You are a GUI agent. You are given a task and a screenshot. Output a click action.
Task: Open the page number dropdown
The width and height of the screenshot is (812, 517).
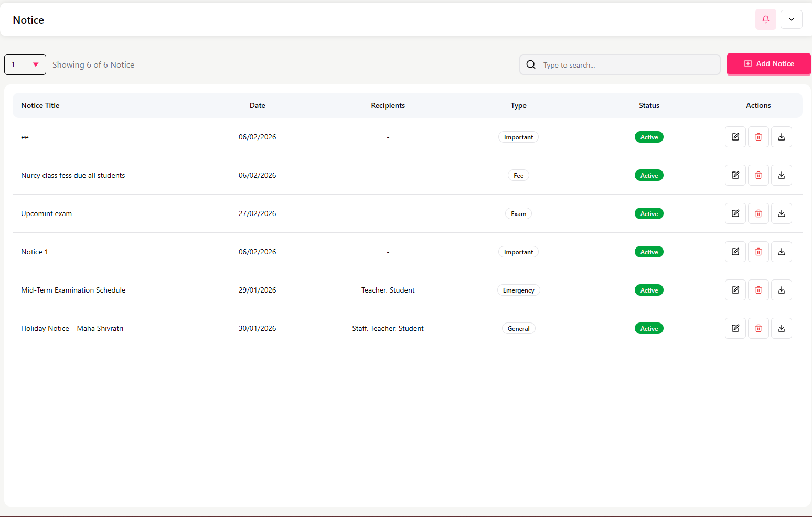[25, 64]
